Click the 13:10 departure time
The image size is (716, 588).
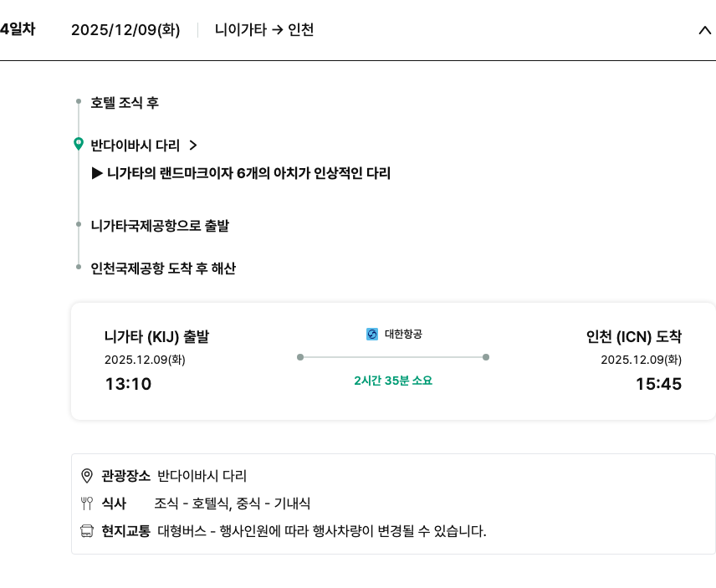(128, 384)
